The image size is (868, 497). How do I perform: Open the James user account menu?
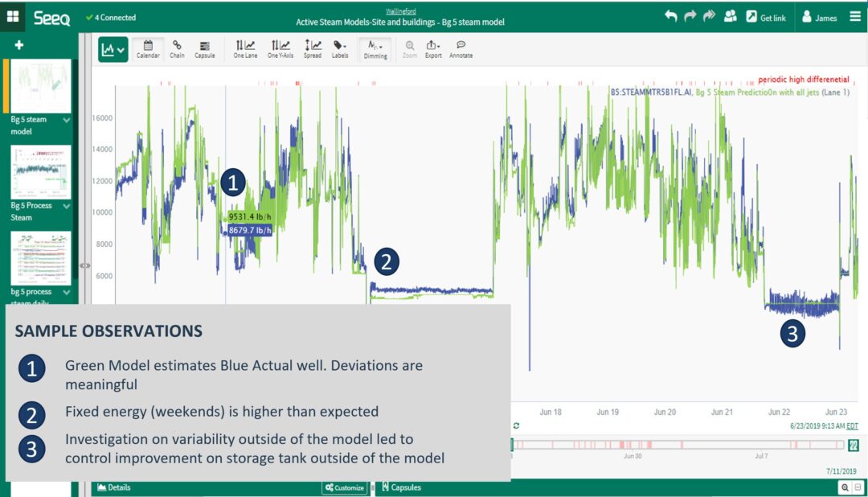click(819, 16)
